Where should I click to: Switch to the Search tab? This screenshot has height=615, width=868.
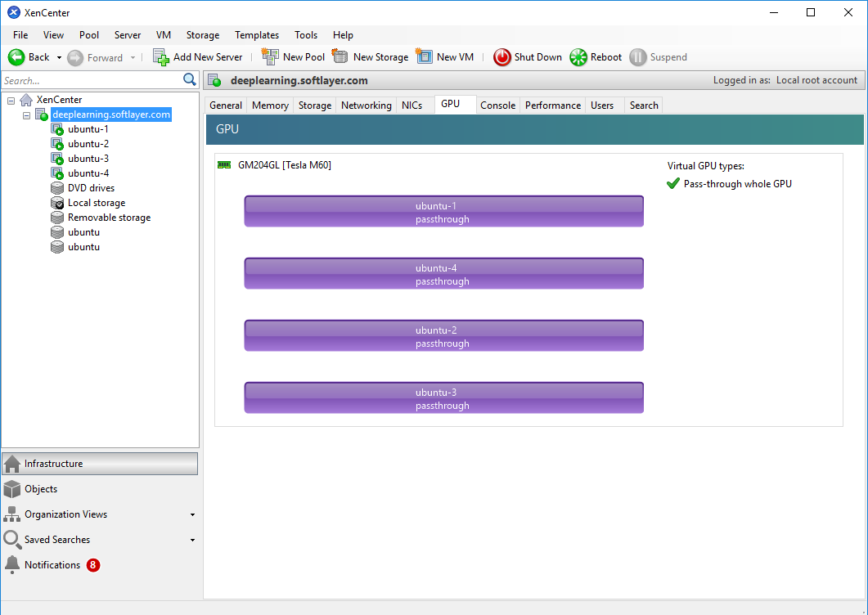pos(644,105)
